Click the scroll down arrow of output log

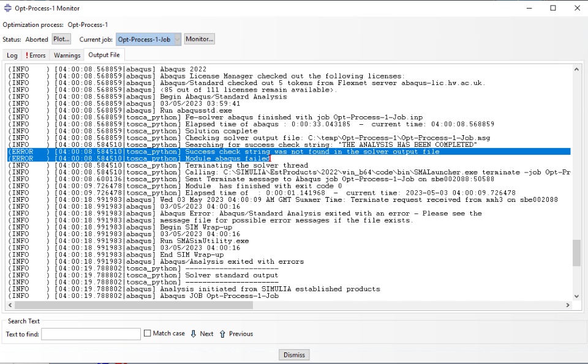coord(576,296)
